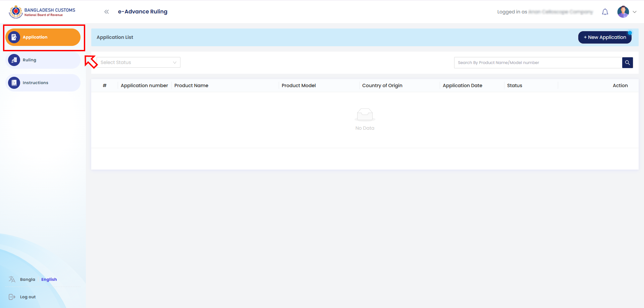Viewport: 644px width, 308px height.
Task: Click the Application Date column header
Action: click(463, 85)
